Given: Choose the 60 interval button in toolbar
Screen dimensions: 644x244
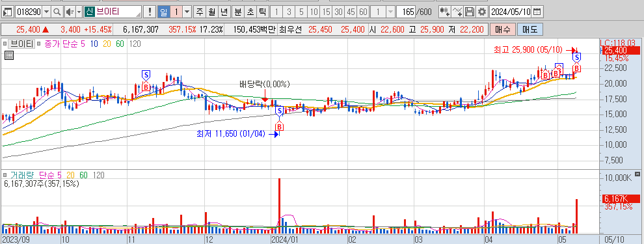Looking at the screenshot, I should pos(363,12).
